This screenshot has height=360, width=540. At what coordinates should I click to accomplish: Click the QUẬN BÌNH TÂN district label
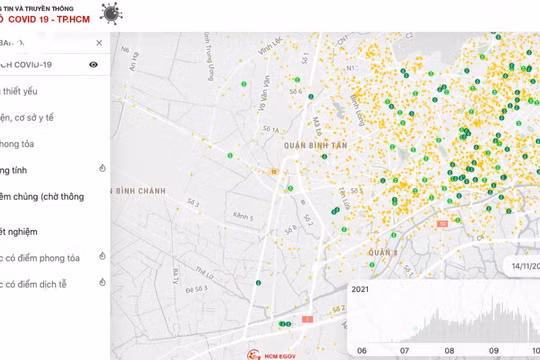pos(315,145)
